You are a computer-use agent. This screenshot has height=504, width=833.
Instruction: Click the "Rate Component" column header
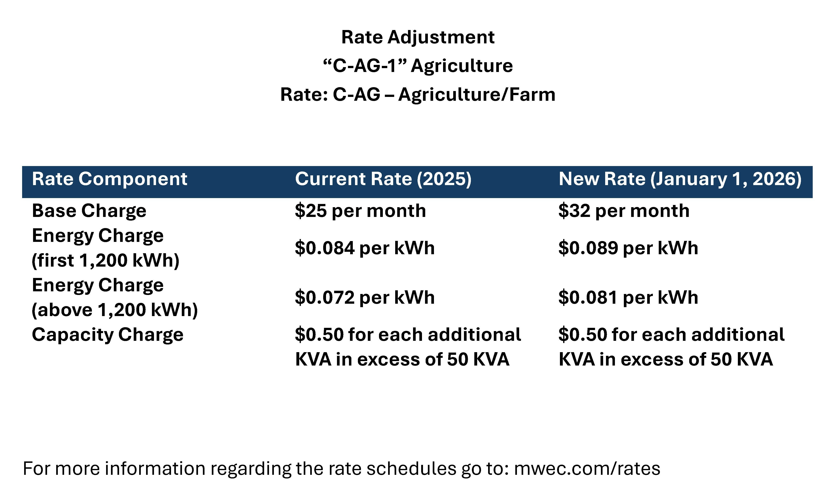[110, 179]
